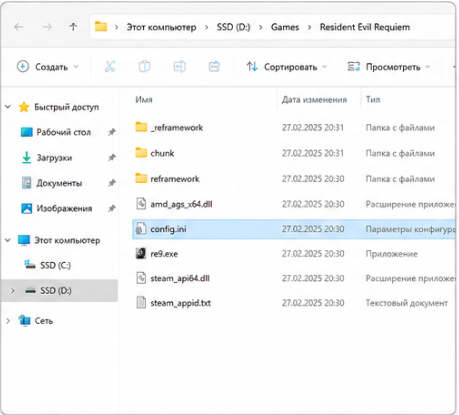This screenshot has height=415, width=459.
Task: Select re9.exe application file
Action: point(164,254)
